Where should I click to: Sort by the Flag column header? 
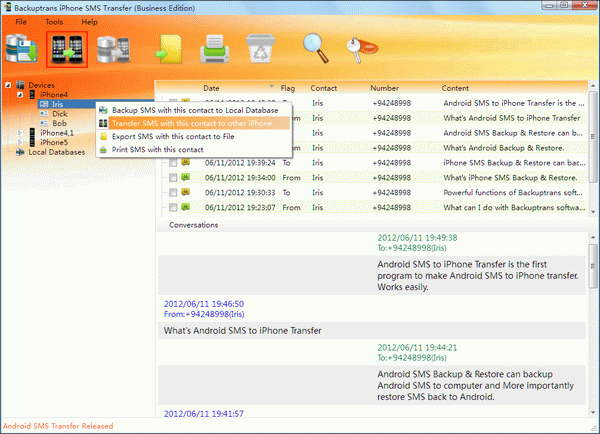[287, 88]
